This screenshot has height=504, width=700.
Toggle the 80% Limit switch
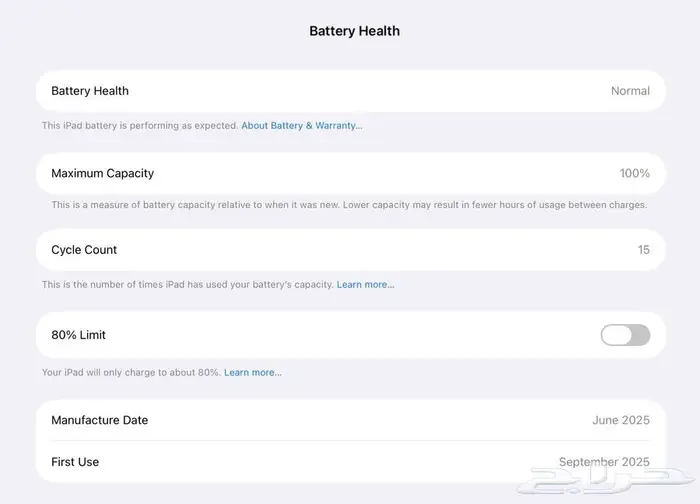(x=625, y=335)
